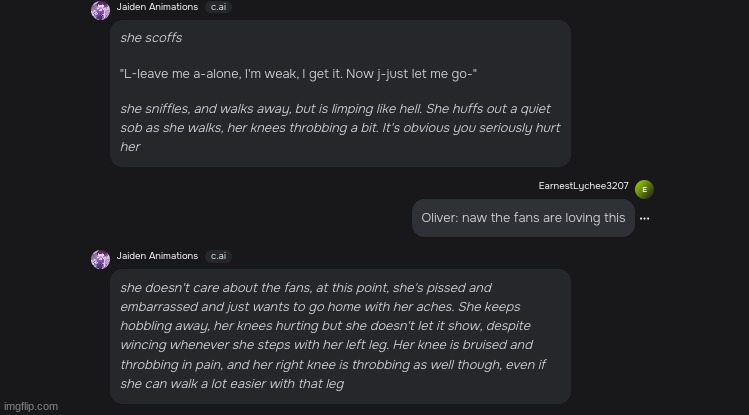749x415 pixels.
Task: Click the 'hobbling away, her knees hurting' line
Action: (325, 326)
